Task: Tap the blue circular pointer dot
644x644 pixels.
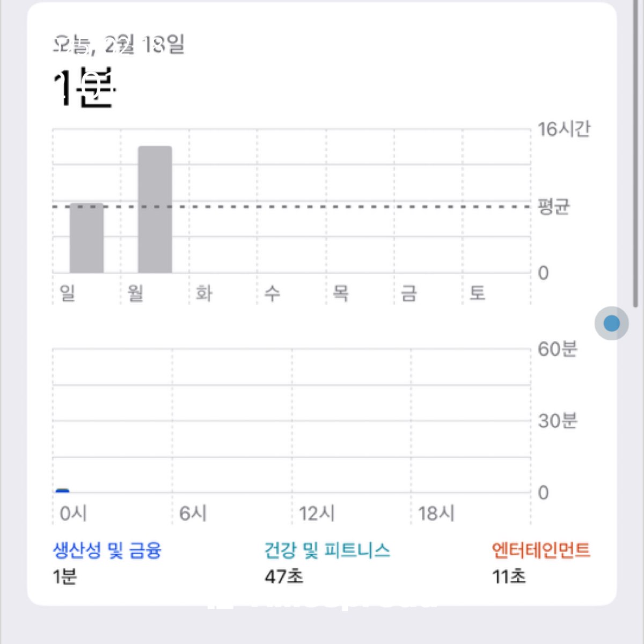Action: [611, 323]
